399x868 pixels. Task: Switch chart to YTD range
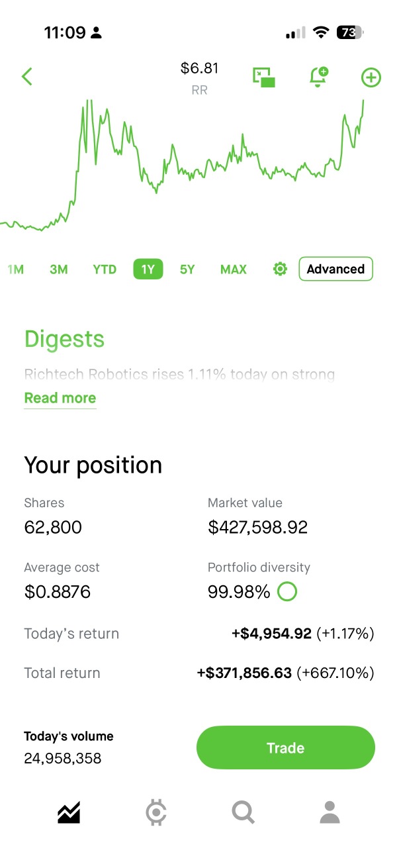coord(105,269)
